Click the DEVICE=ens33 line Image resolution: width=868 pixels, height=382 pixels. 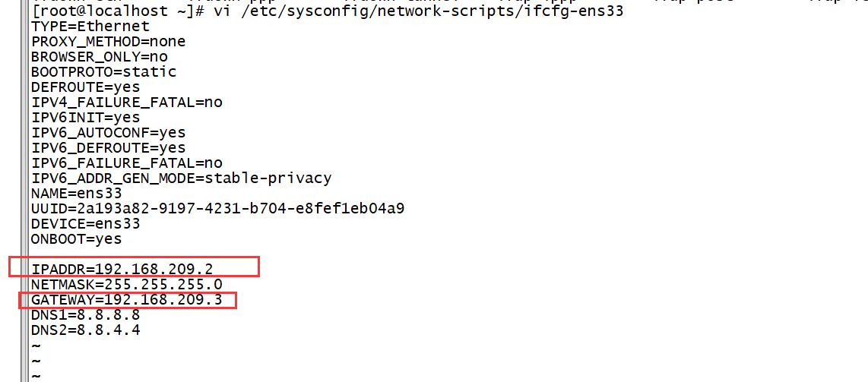(x=86, y=224)
